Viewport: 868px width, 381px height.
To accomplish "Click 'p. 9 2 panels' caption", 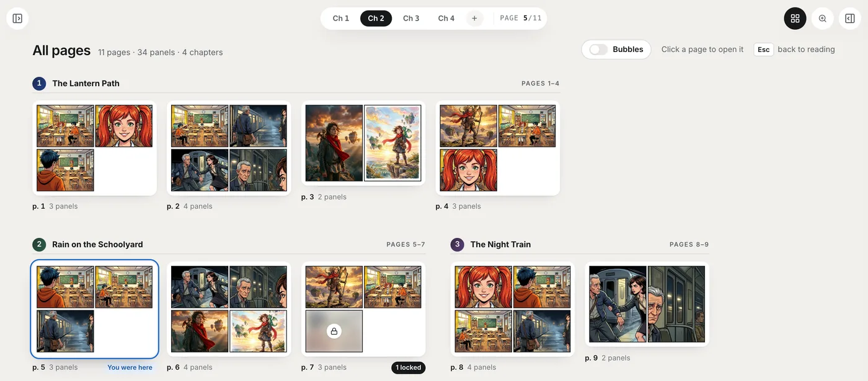I will [608, 358].
